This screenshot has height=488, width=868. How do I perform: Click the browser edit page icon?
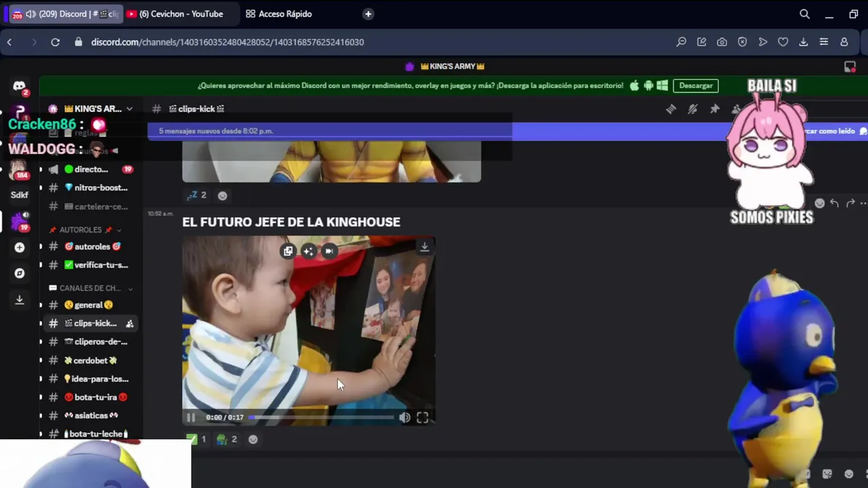(702, 42)
